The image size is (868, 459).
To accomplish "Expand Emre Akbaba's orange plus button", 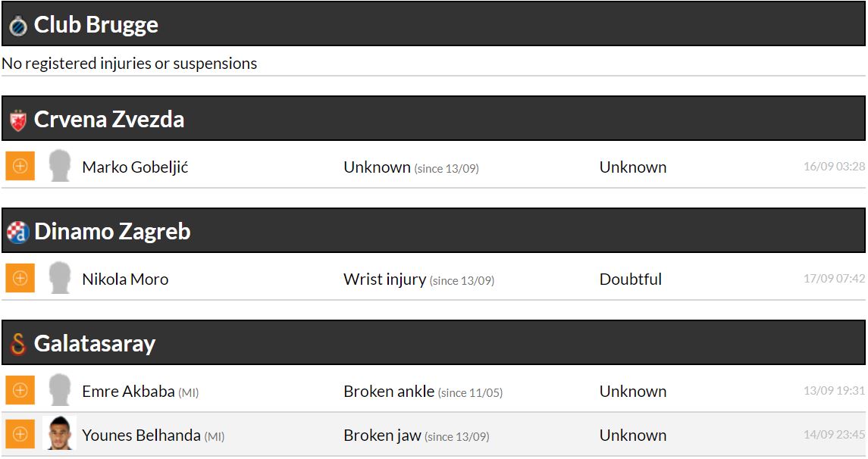I will [x=20, y=390].
